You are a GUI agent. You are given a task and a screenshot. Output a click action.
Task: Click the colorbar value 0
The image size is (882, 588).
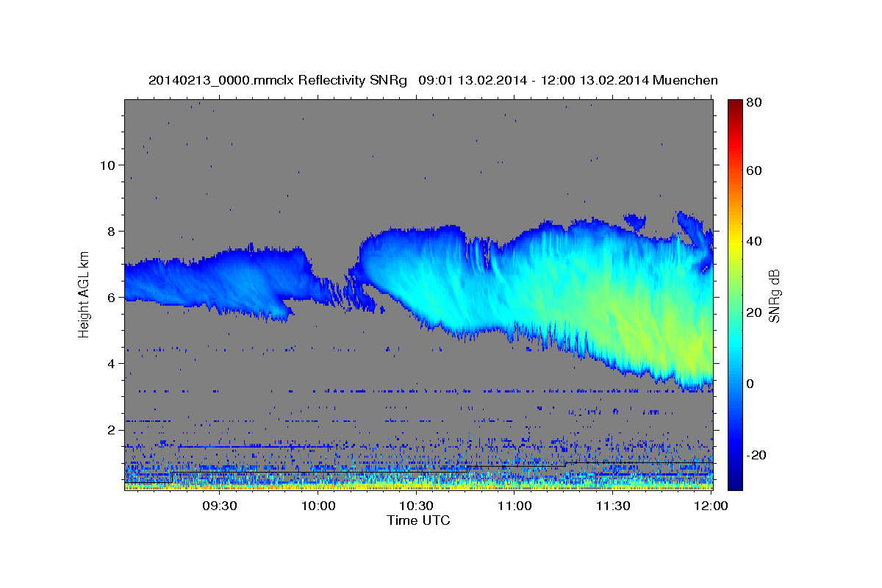point(750,384)
